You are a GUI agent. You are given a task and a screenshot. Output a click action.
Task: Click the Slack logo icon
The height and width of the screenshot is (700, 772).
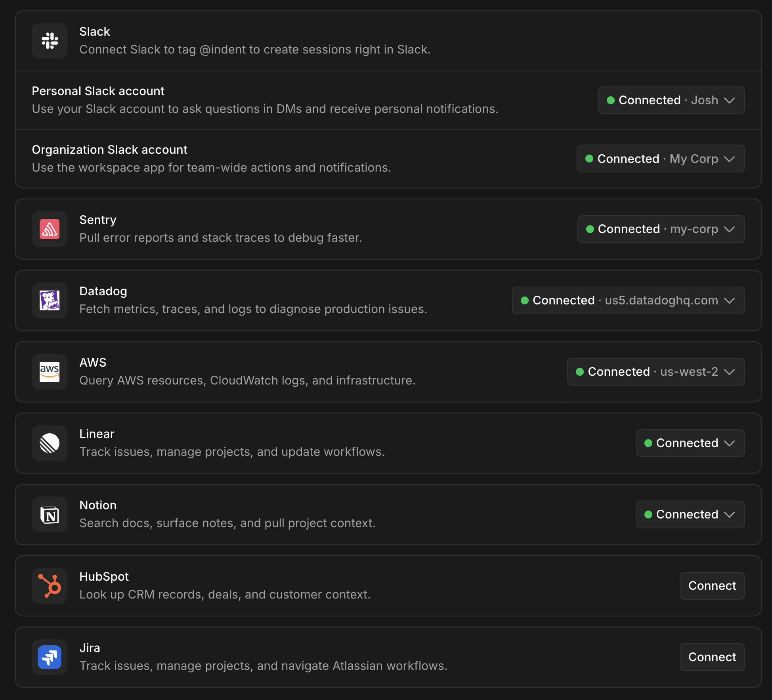[x=49, y=41]
